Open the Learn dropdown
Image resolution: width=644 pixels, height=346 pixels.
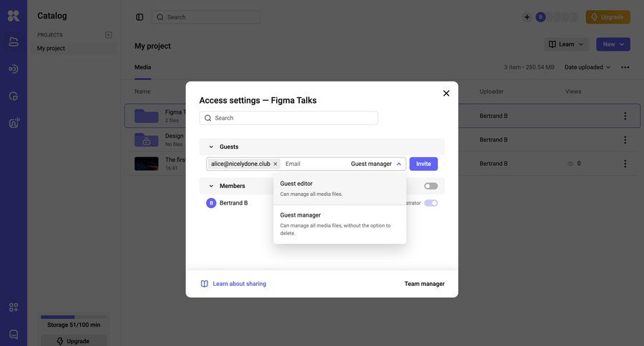567,44
